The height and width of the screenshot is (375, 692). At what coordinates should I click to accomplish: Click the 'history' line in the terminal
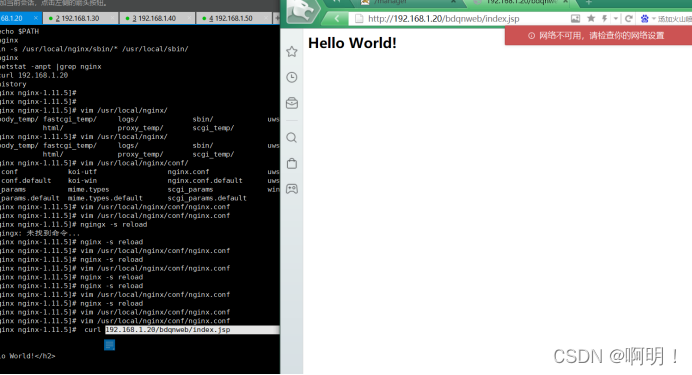pyautogui.click(x=13, y=84)
